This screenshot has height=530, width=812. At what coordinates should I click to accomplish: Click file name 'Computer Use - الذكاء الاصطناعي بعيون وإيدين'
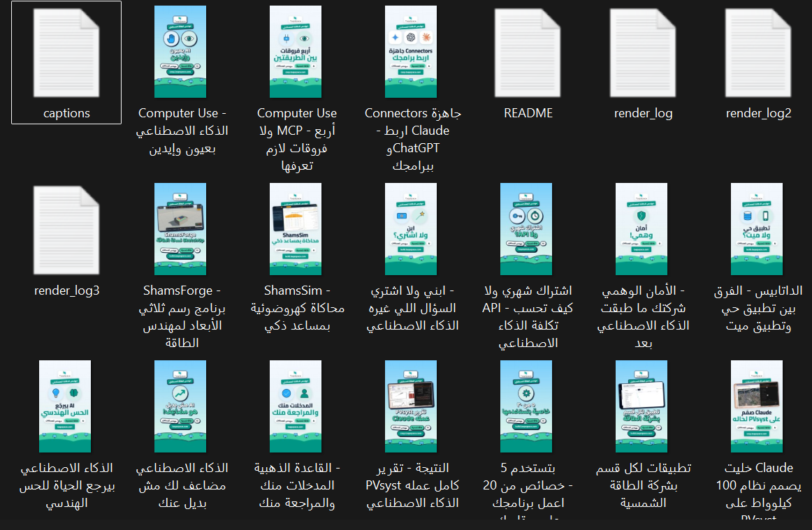pos(182,131)
